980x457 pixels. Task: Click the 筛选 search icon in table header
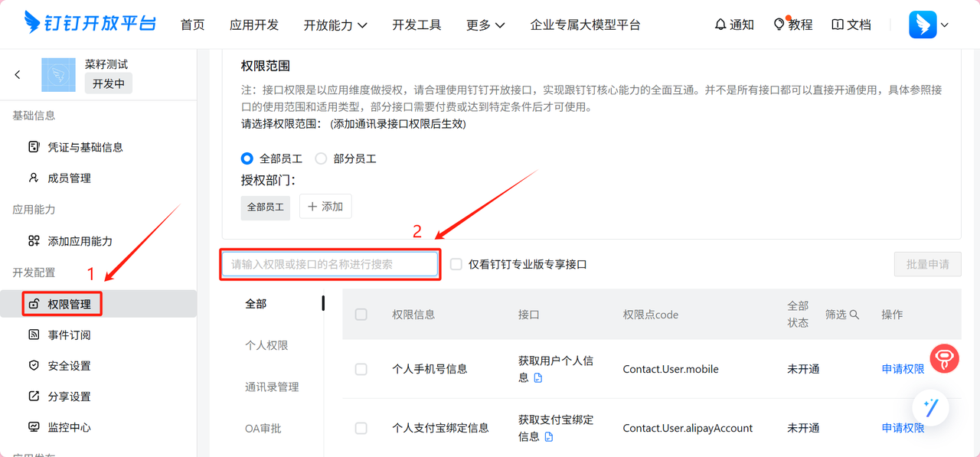click(x=854, y=315)
